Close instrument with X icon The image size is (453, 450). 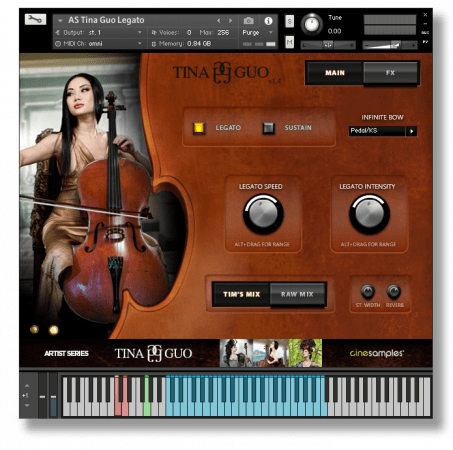tap(425, 15)
